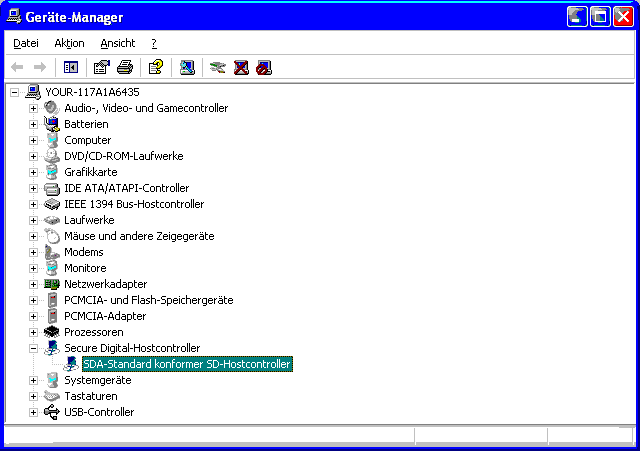Expand the Tastaturen node
Image resolution: width=640 pixels, height=451 pixels.
[33, 396]
